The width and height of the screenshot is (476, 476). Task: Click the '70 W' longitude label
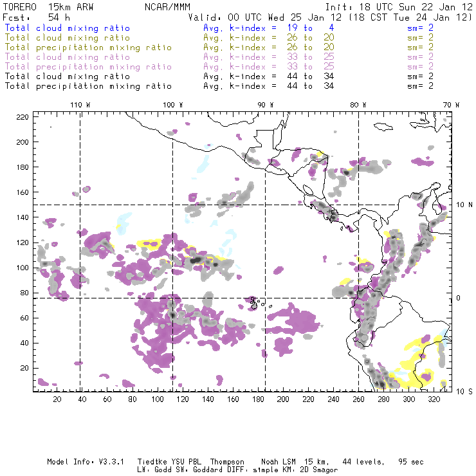[451, 105]
